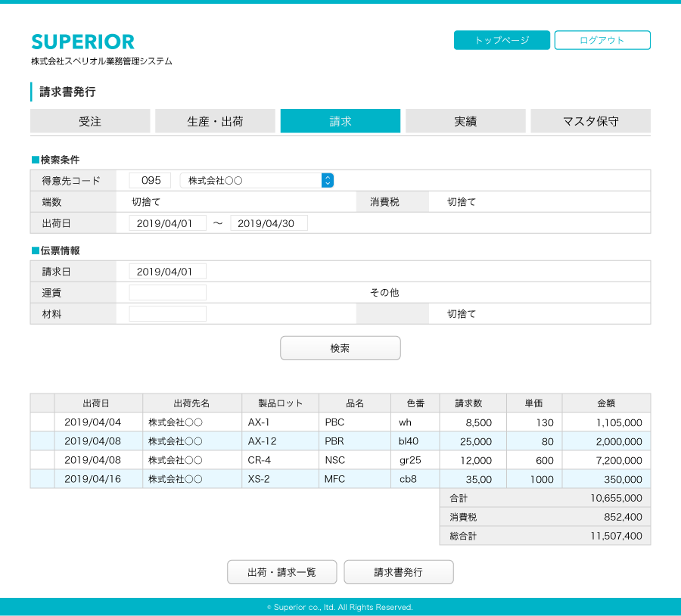Click the SUPERIOR logo

coord(83,42)
